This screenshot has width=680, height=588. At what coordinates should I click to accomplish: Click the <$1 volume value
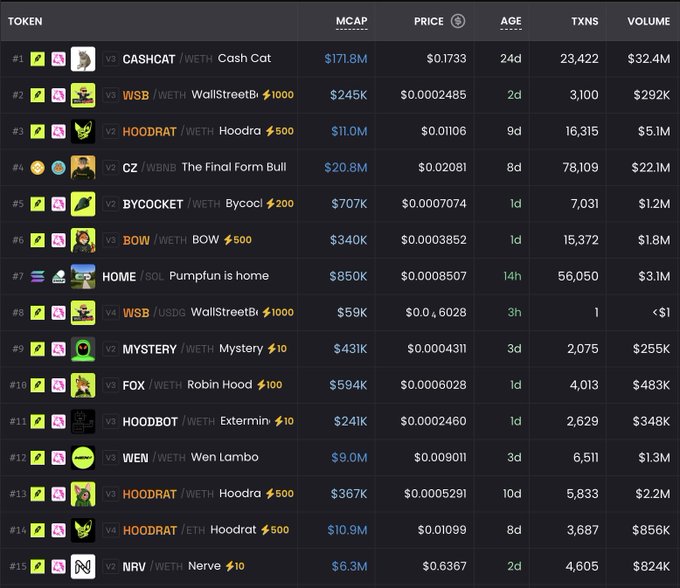click(661, 313)
